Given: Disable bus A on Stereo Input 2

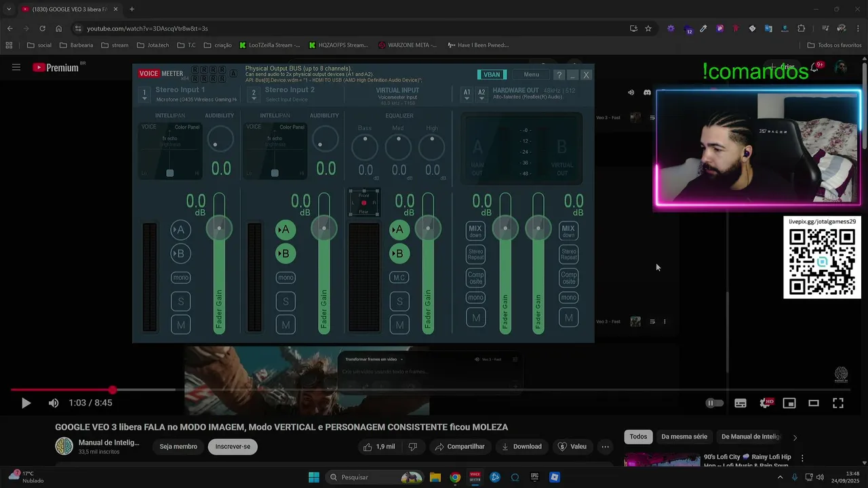Looking at the screenshot, I should 285,230.
